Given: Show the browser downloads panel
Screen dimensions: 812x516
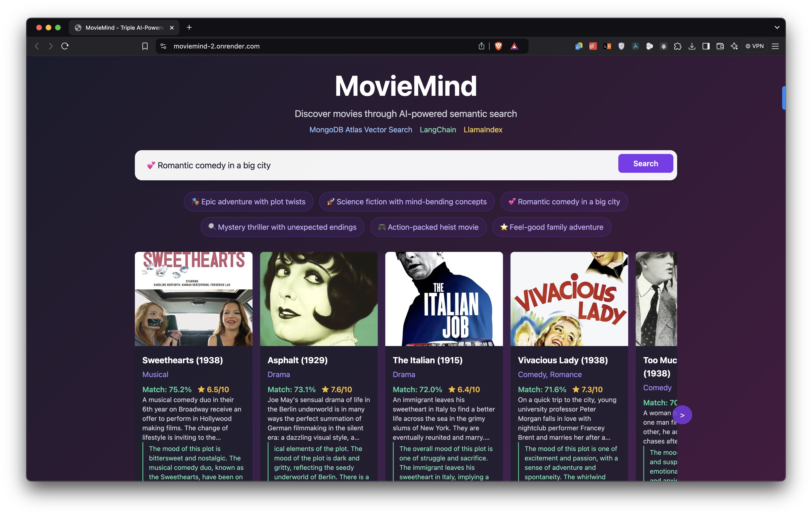Looking at the screenshot, I should 692,46.
